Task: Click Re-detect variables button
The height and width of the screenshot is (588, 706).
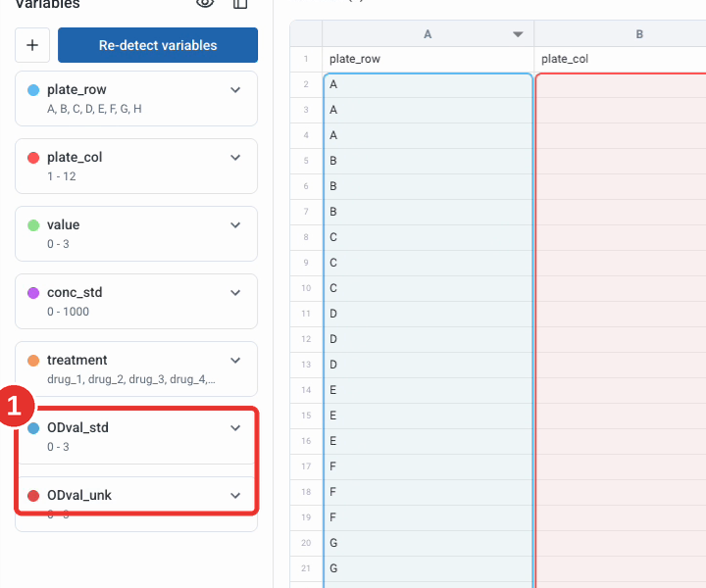Action: 158,45
